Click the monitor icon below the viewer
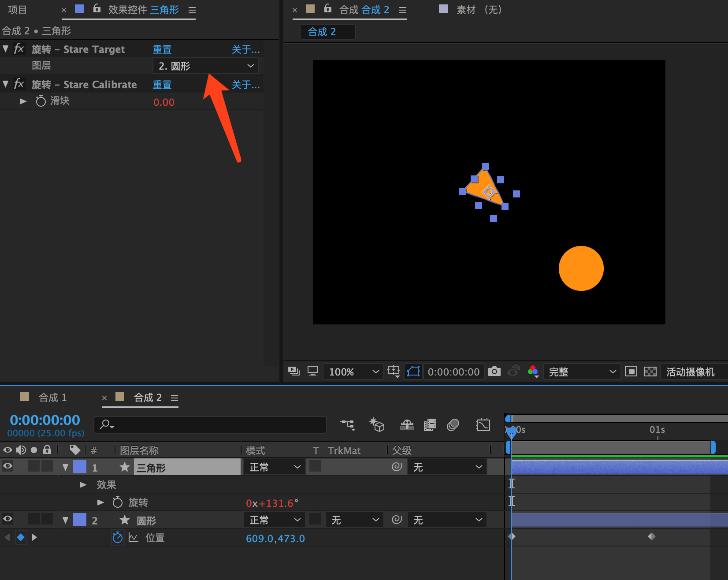 pos(313,371)
